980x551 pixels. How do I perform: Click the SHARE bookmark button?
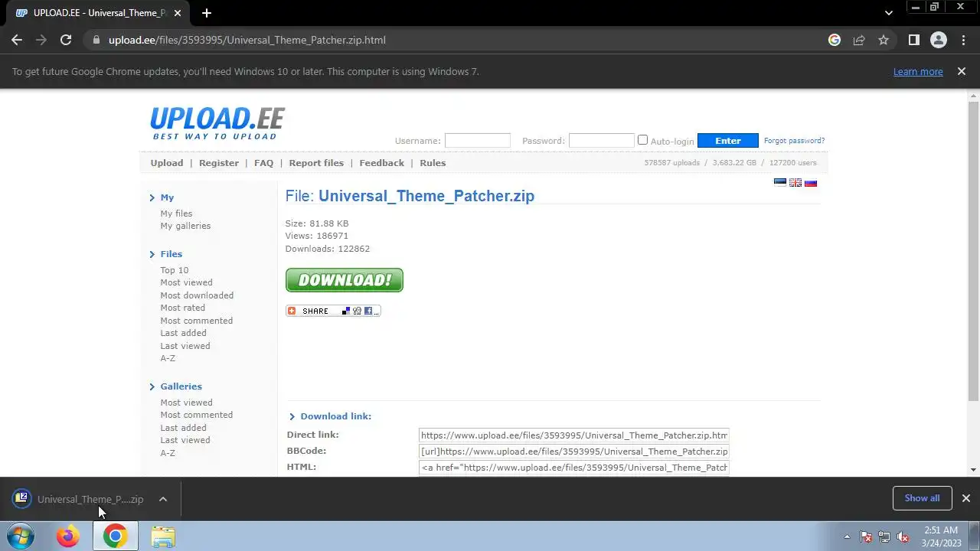click(333, 311)
